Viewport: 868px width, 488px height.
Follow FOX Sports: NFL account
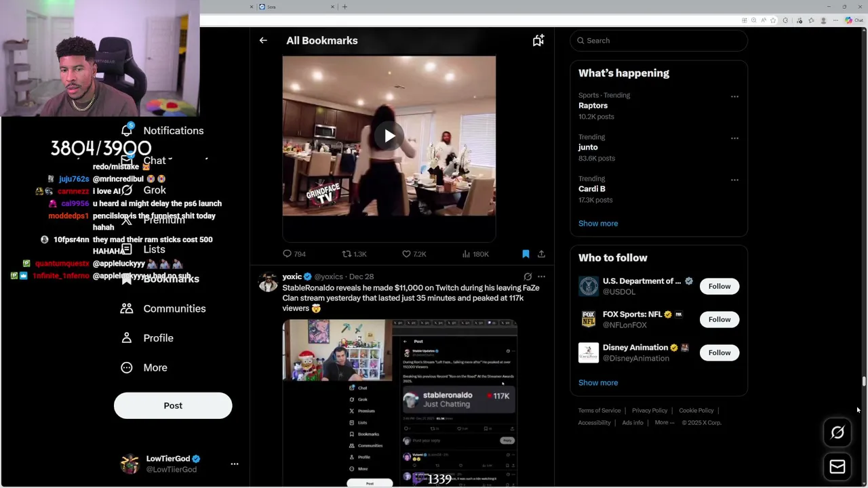[719, 319]
